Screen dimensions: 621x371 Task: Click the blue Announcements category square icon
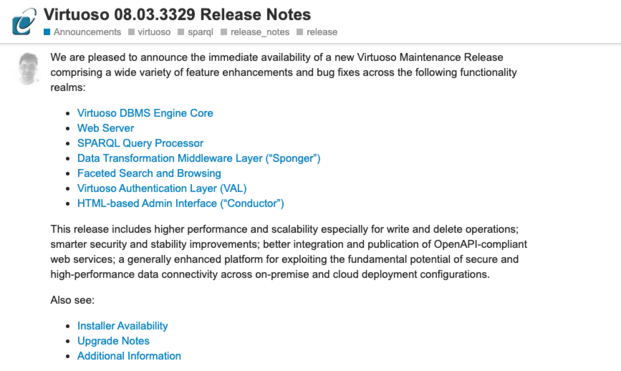(x=47, y=32)
